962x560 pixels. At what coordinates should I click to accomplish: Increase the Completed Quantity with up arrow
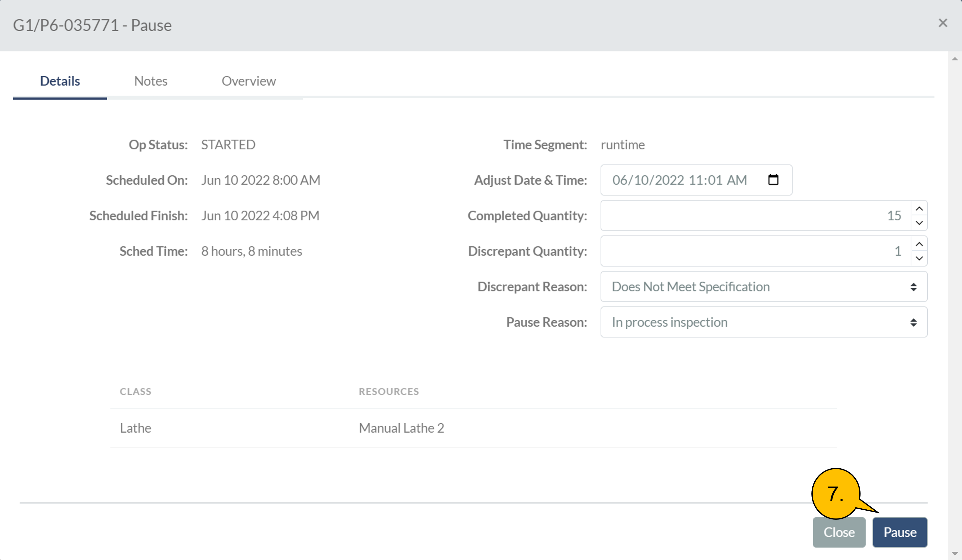[x=919, y=209]
